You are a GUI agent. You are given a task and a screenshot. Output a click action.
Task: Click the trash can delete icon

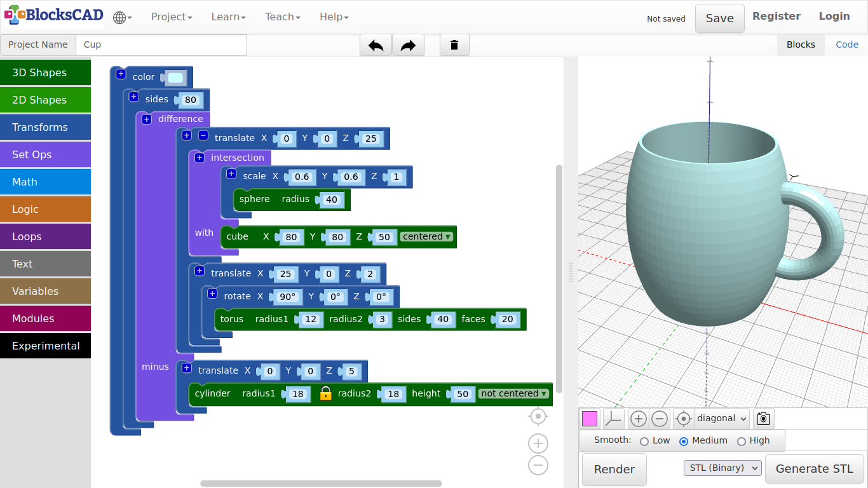click(x=454, y=45)
